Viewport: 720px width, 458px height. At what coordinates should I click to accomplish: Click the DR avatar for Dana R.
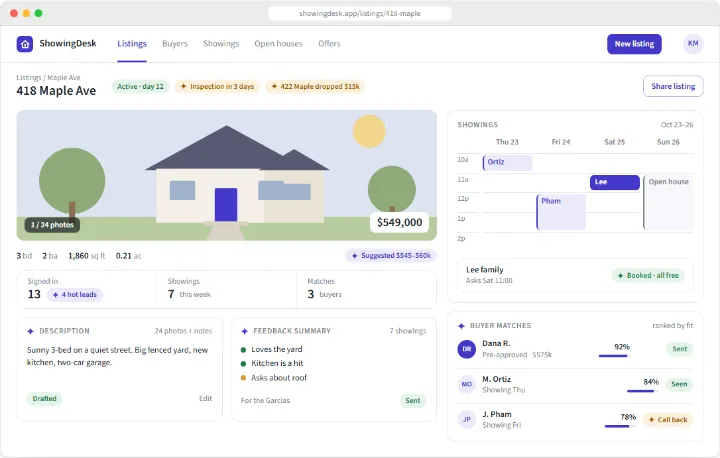(467, 349)
